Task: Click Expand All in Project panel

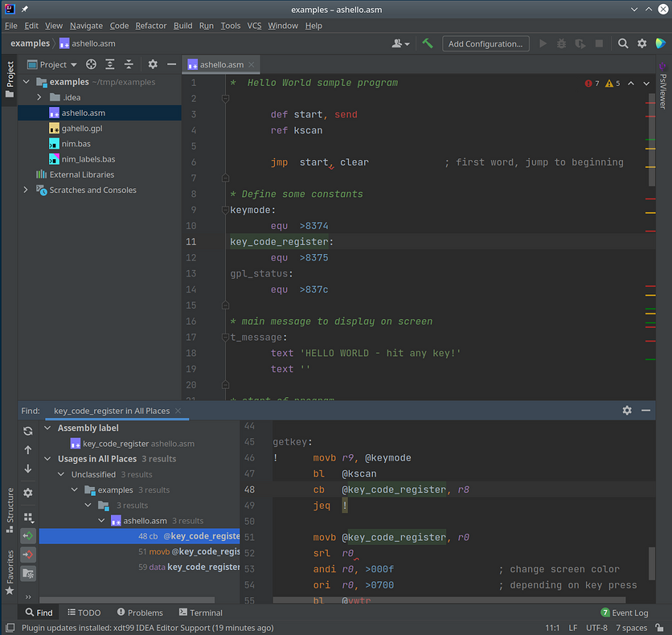Action: (110, 64)
